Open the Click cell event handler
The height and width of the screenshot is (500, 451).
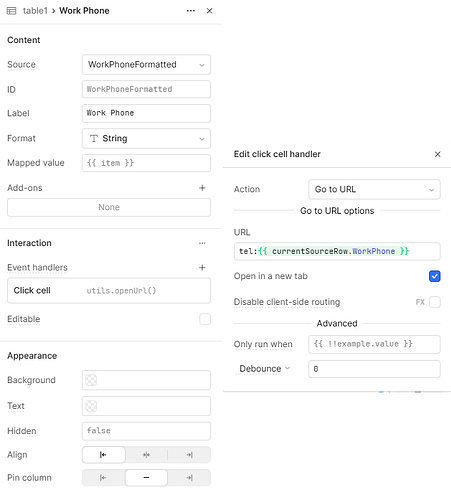tap(109, 291)
